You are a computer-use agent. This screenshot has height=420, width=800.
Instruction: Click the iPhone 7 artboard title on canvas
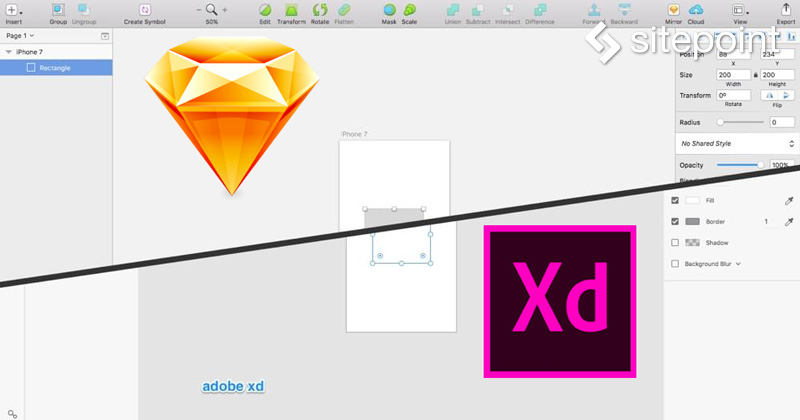tap(354, 134)
